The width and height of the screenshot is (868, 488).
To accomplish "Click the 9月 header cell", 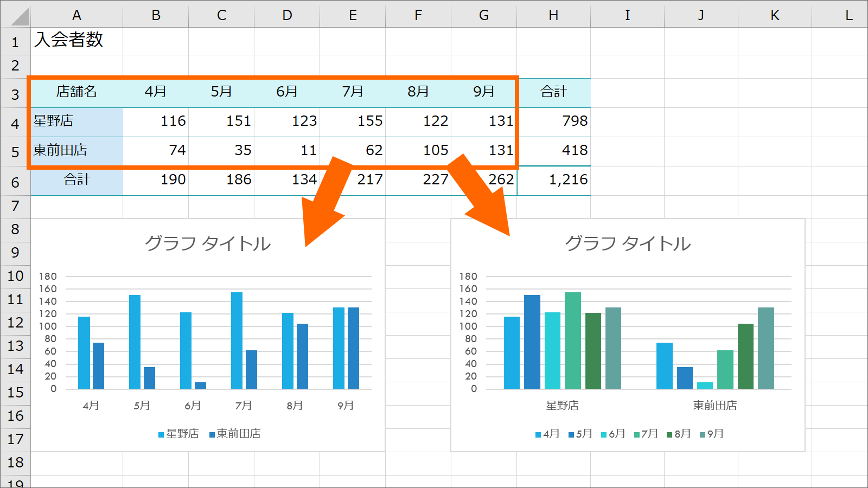I will click(x=484, y=92).
